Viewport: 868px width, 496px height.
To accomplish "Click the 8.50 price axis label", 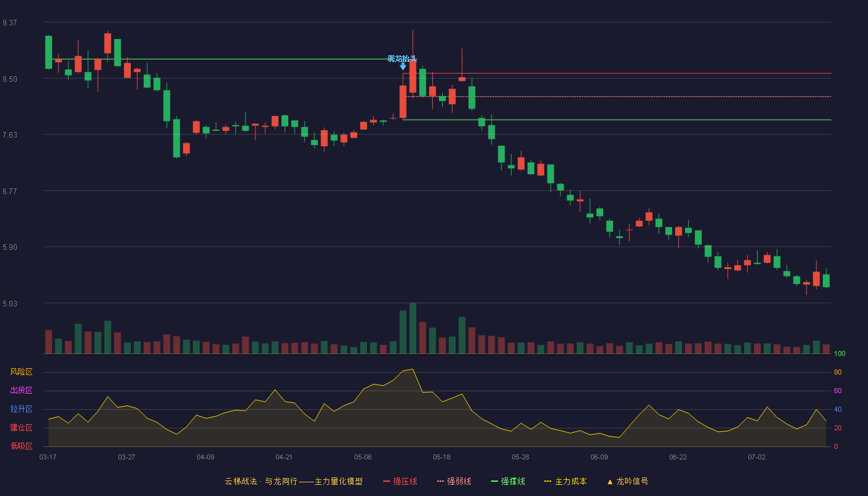I will [x=9, y=79].
